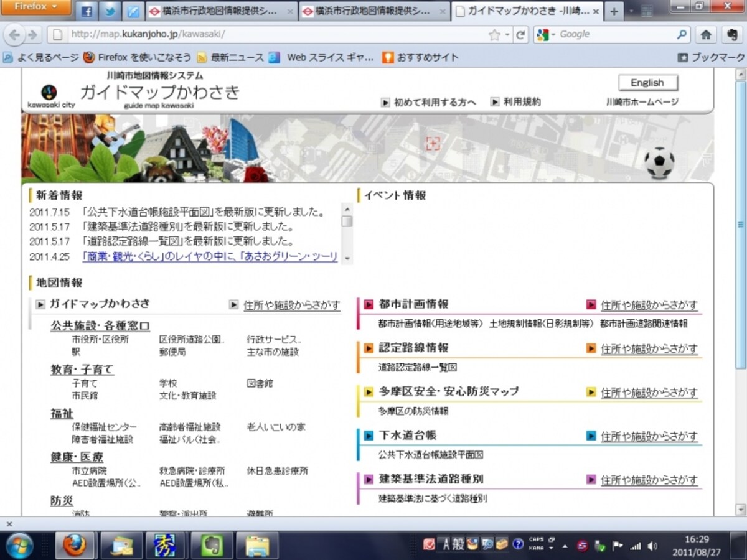Click the magnifier in the Google search box
Screen dimensions: 747x560
coord(682,35)
